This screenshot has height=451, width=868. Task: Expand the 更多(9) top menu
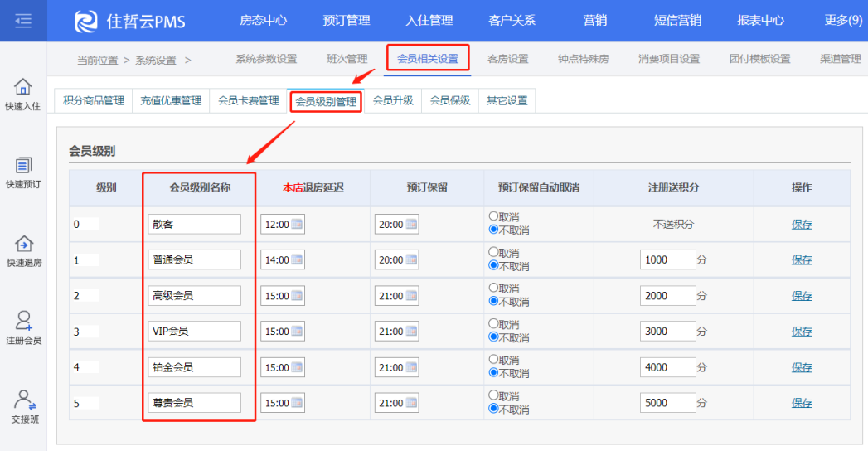pyautogui.click(x=842, y=21)
